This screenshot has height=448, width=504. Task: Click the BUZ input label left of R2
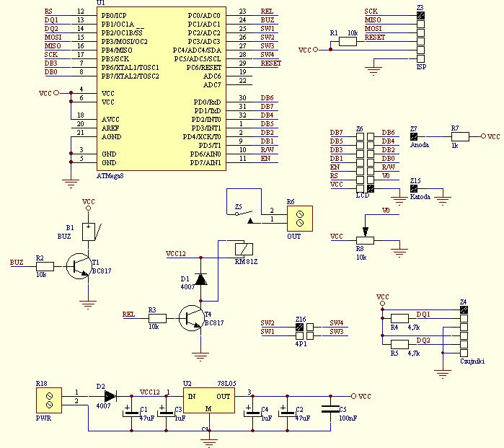pos(17,262)
